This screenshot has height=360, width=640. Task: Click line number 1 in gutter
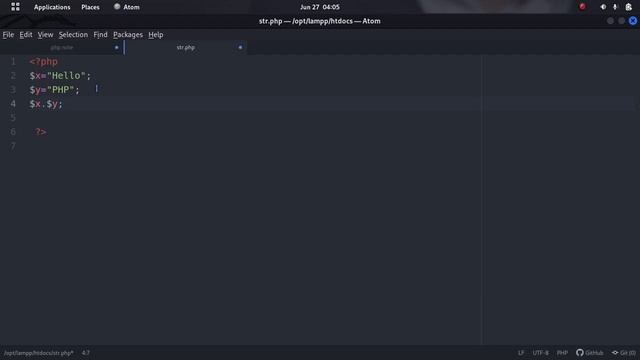coord(13,62)
